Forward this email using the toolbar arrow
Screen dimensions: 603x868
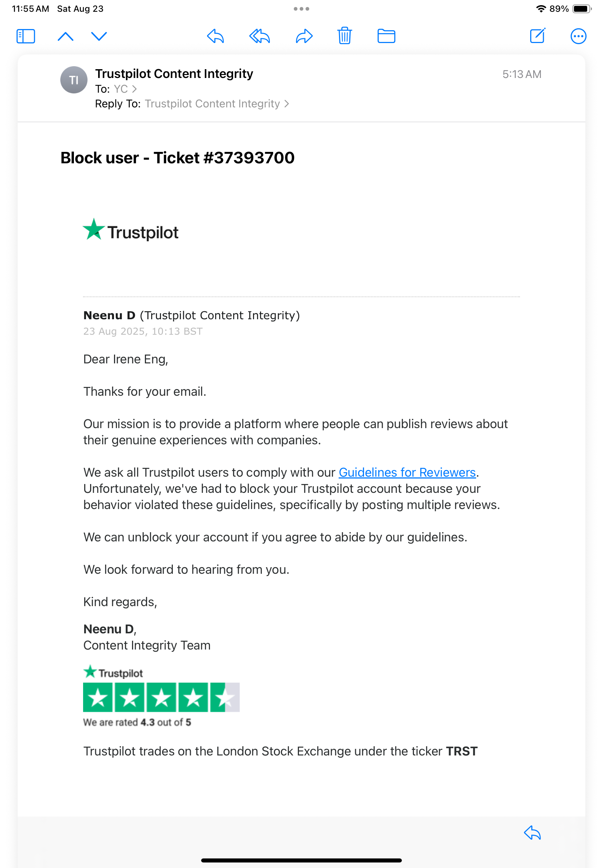(x=304, y=36)
